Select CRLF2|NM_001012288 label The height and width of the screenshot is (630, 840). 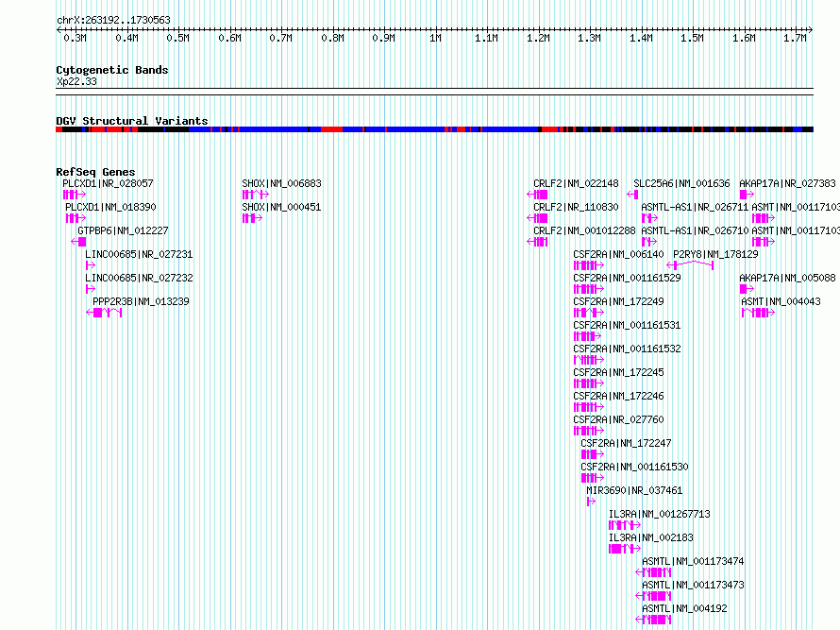(584, 230)
